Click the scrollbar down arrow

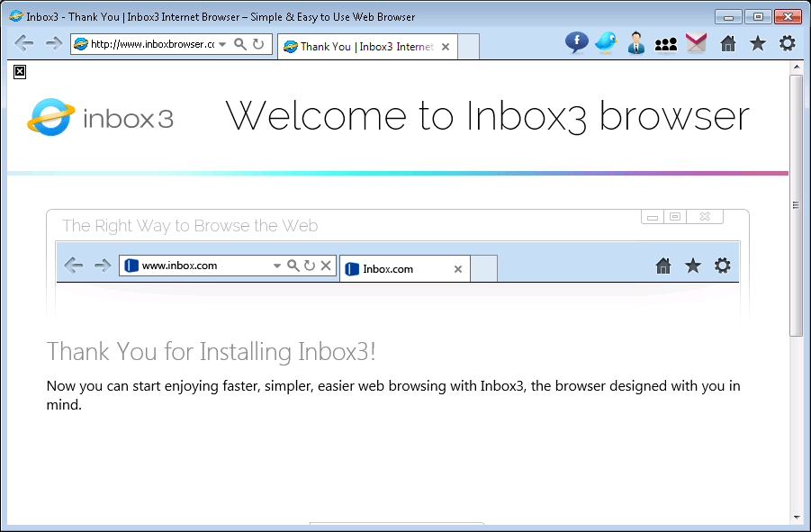pos(797,518)
